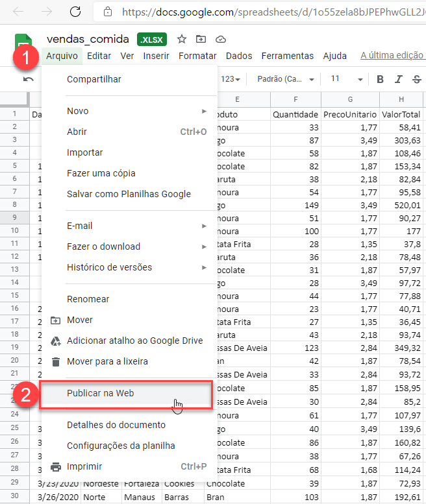Choose Salvar como Planilhas Google
Image resolution: width=426 pixels, height=504 pixels.
point(130,194)
